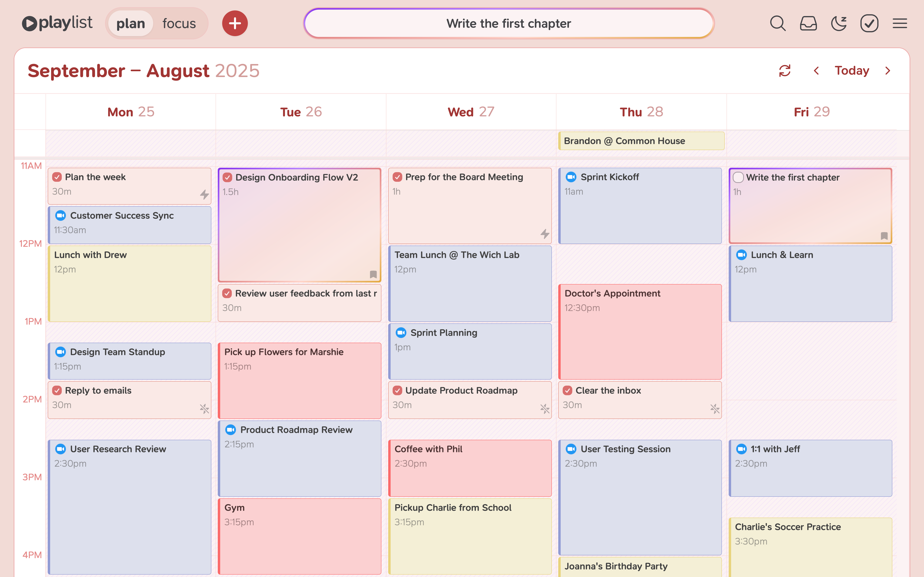Click the video camera icon on Sprint Kickoff

point(572,177)
